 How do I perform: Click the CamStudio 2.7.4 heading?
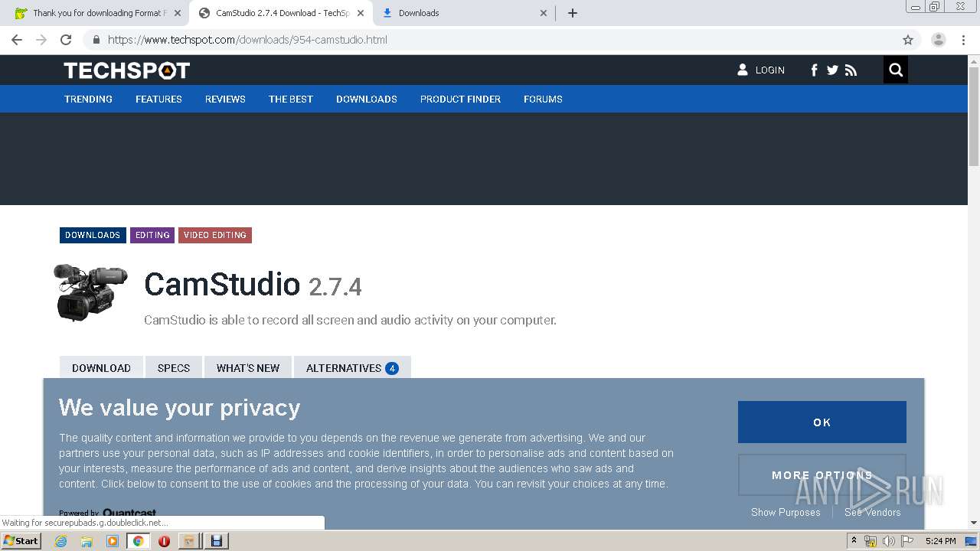coord(253,285)
